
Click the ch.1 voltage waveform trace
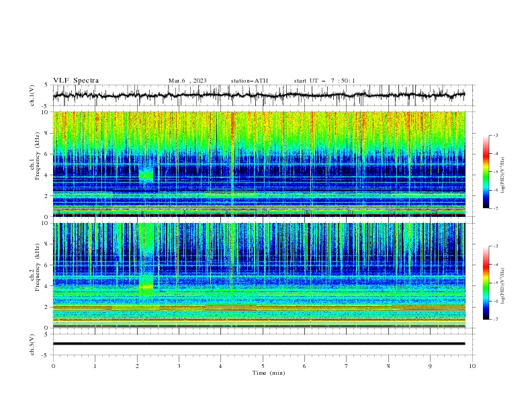[x=259, y=95]
